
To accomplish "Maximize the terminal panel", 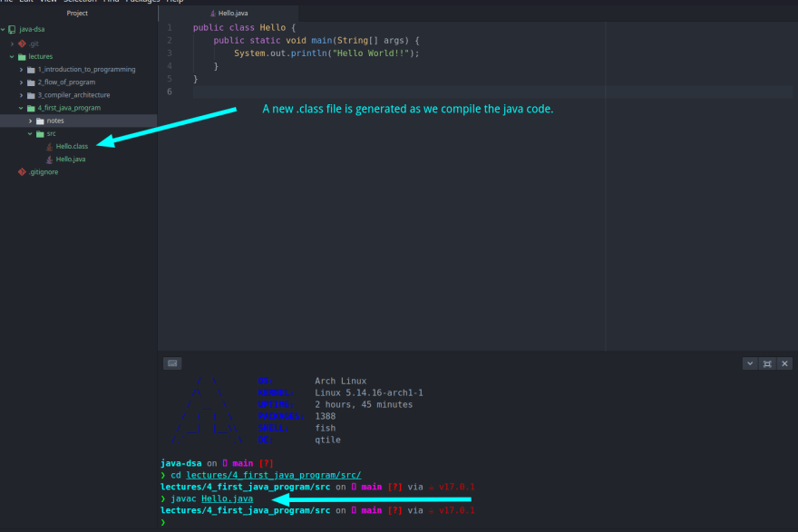I will pos(767,363).
